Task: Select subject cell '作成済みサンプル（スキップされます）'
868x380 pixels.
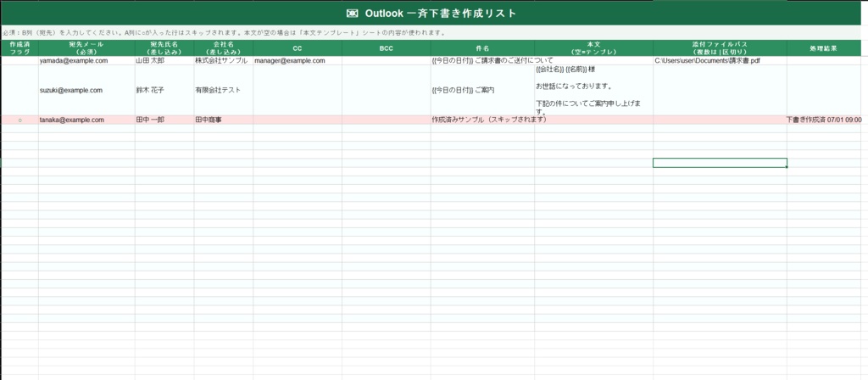Action: tap(482, 120)
